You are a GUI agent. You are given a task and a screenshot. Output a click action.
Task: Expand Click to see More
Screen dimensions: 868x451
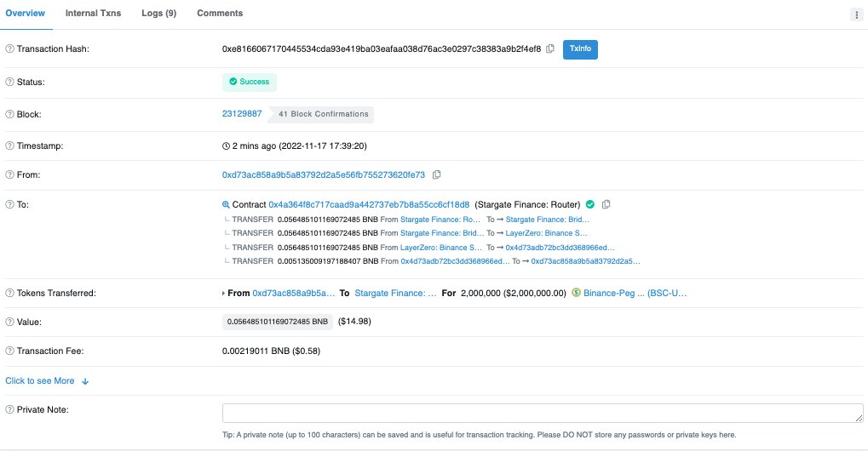pos(47,381)
